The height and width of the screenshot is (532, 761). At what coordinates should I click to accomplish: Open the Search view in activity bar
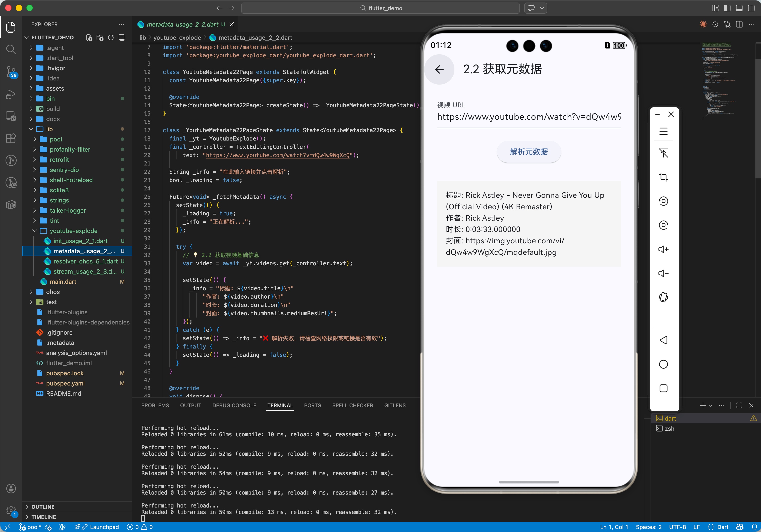pyautogui.click(x=11, y=49)
